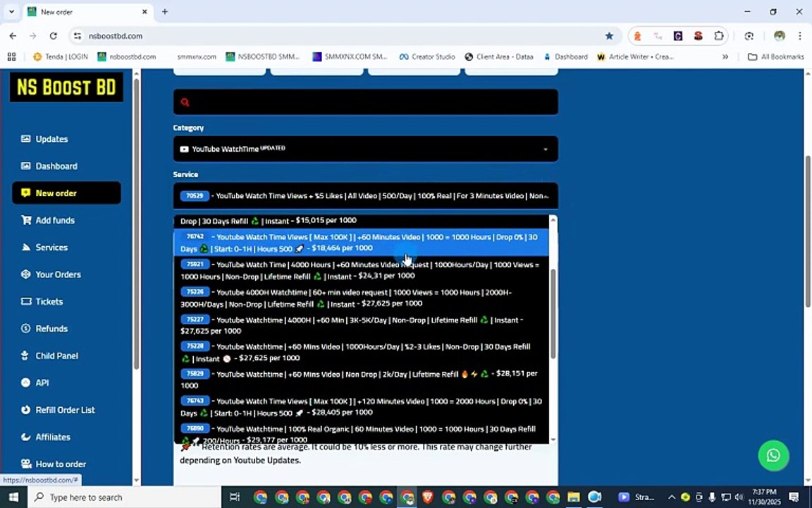The image size is (812, 508).
Task: Open the tab search chevron button
Action: click(x=11, y=11)
